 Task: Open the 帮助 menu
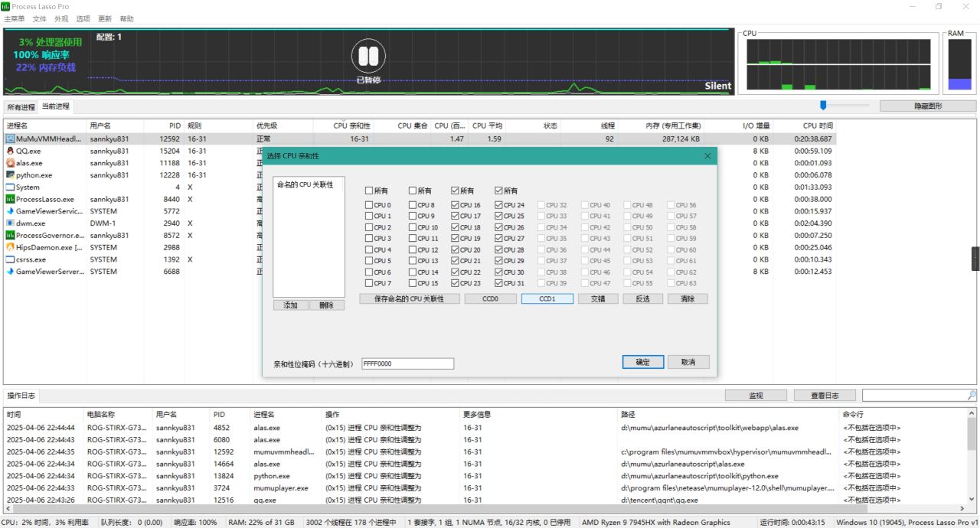(x=126, y=18)
